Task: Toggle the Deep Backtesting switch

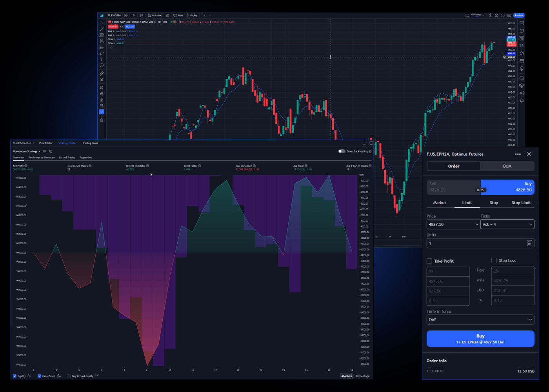Action: [342, 151]
